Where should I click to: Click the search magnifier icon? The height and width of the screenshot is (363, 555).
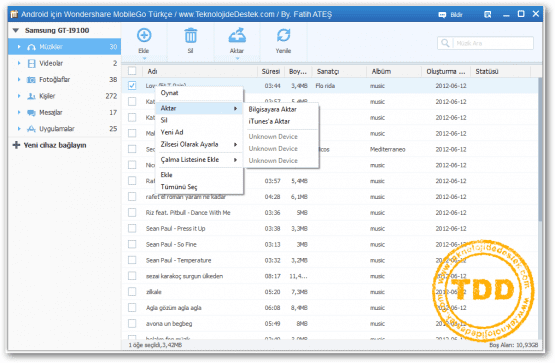tap(445, 43)
